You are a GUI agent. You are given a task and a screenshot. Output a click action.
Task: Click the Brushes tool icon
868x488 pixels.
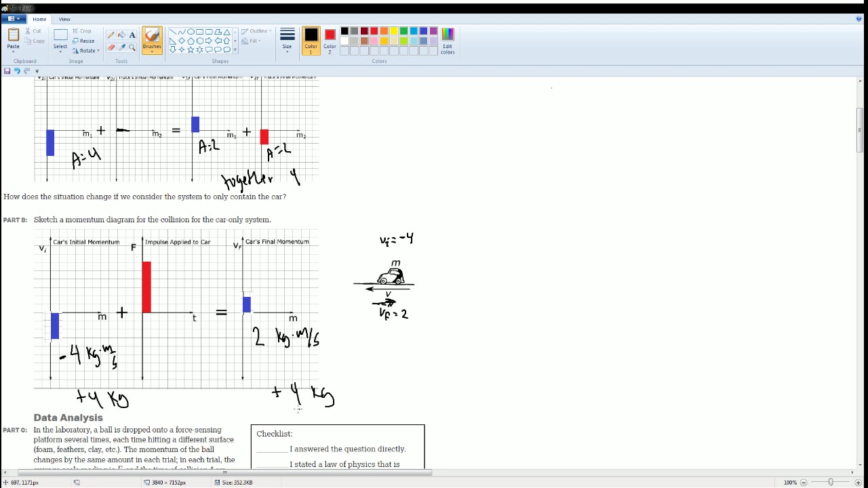pyautogui.click(x=152, y=35)
